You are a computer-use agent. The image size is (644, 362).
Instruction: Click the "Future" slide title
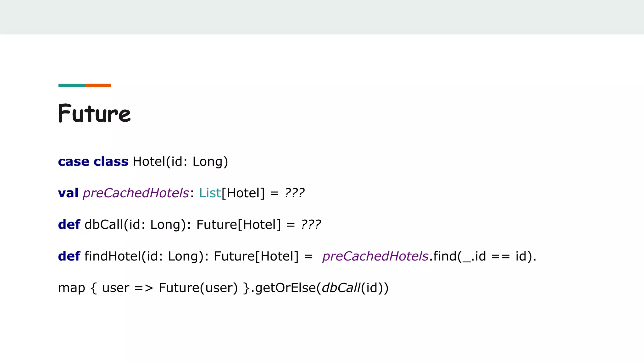coord(94,113)
